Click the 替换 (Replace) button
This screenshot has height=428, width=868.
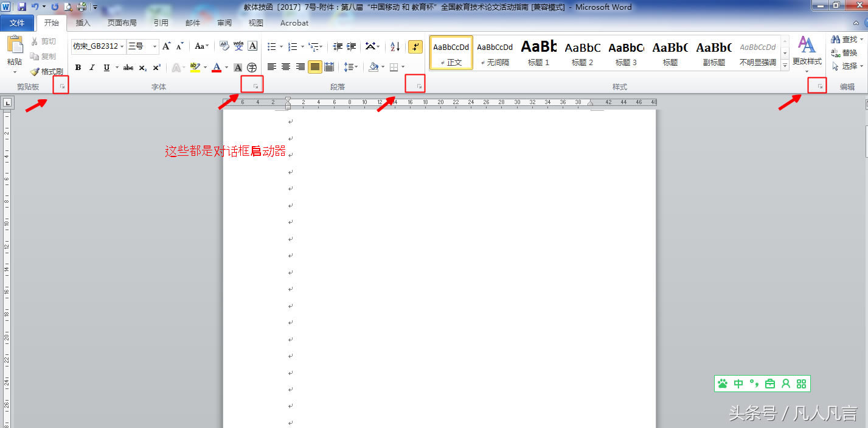point(844,53)
